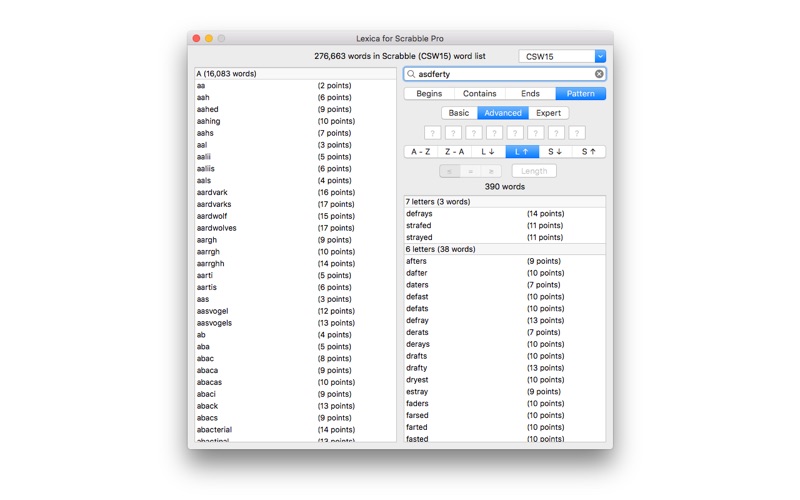Sort results A - Z

coord(421,152)
